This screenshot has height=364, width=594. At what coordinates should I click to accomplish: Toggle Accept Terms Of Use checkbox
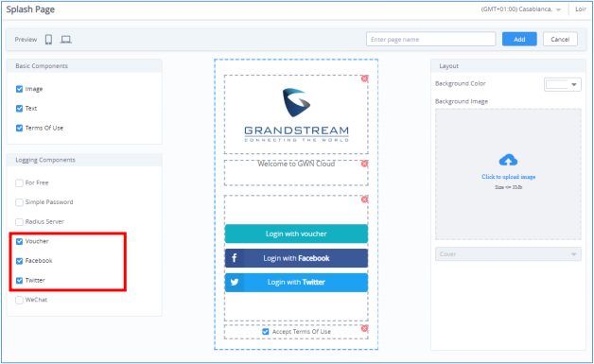coord(266,332)
